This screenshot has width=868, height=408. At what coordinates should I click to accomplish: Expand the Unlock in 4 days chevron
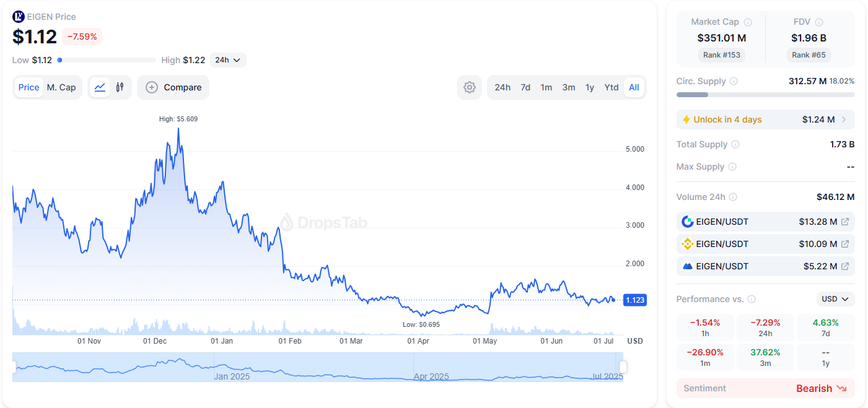coord(844,119)
